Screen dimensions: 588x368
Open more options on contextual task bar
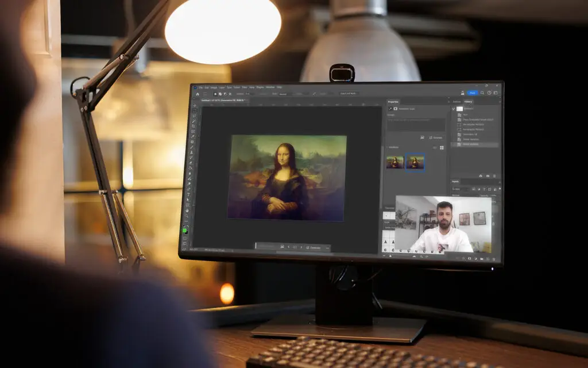(327, 248)
